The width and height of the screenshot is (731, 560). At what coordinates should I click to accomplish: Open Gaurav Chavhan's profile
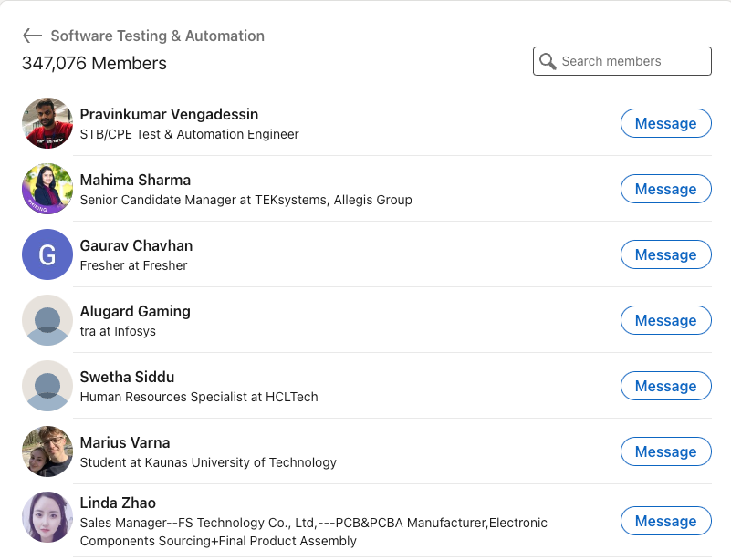[x=136, y=245]
